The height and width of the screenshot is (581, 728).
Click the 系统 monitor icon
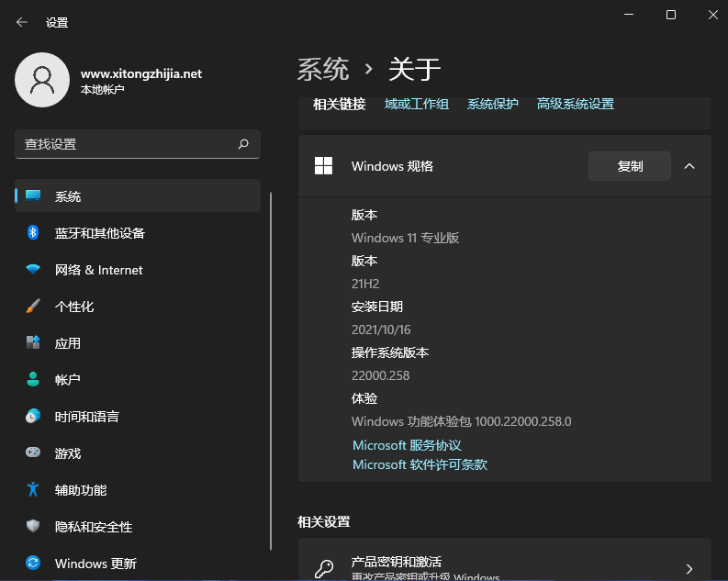[x=33, y=196]
